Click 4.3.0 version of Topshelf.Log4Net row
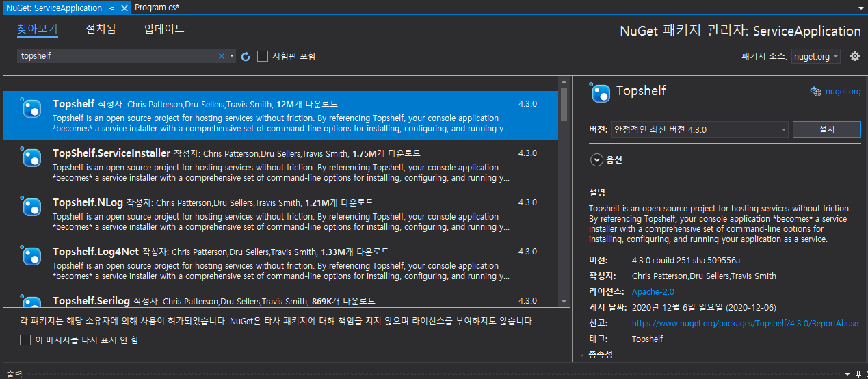Viewport: 868px width, 379px height. click(x=527, y=252)
